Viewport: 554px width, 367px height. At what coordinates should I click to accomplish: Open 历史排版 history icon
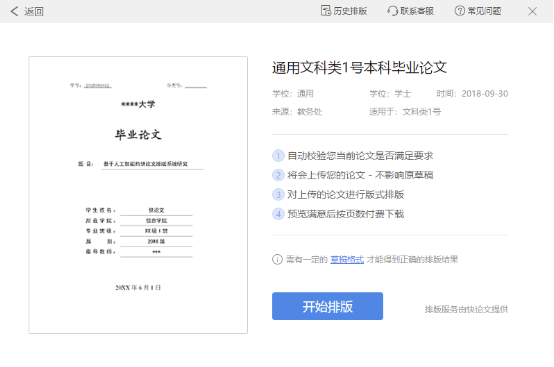tap(326, 11)
